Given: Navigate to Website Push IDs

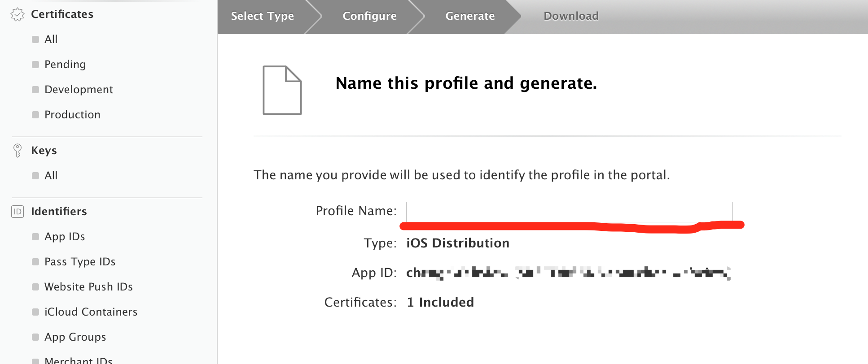Looking at the screenshot, I should click(x=88, y=287).
